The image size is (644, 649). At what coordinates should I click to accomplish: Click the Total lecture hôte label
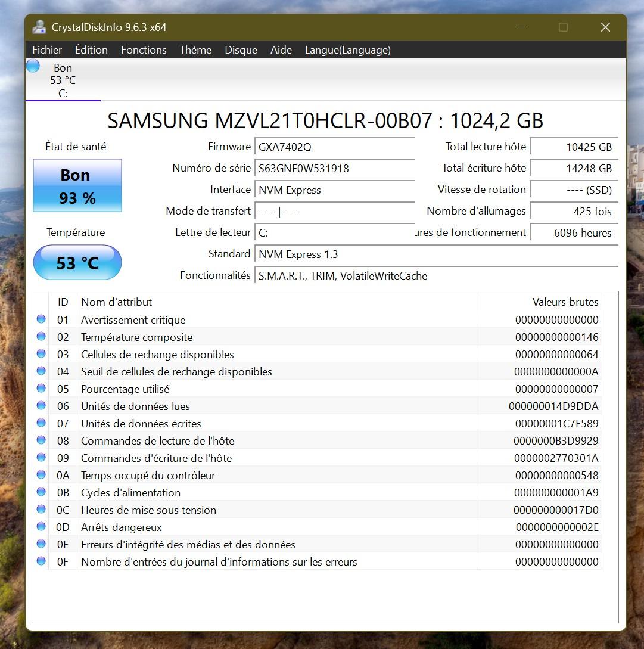(486, 147)
